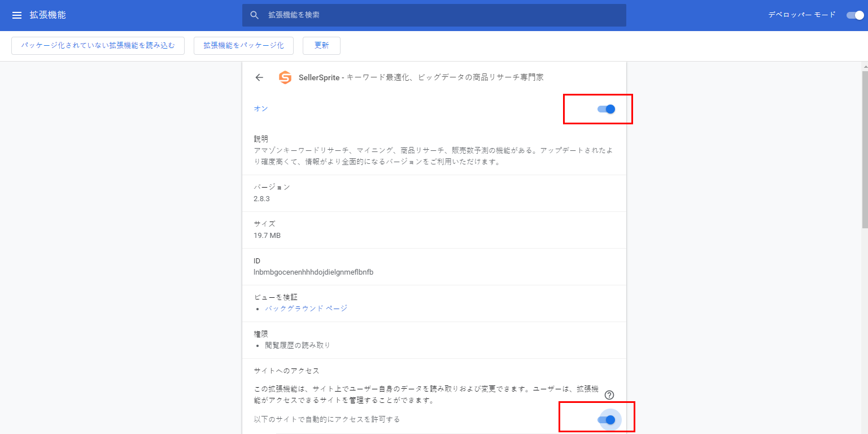The height and width of the screenshot is (434, 868).
Task: Click the SellerSprite extension logo
Action: (285, 77)
